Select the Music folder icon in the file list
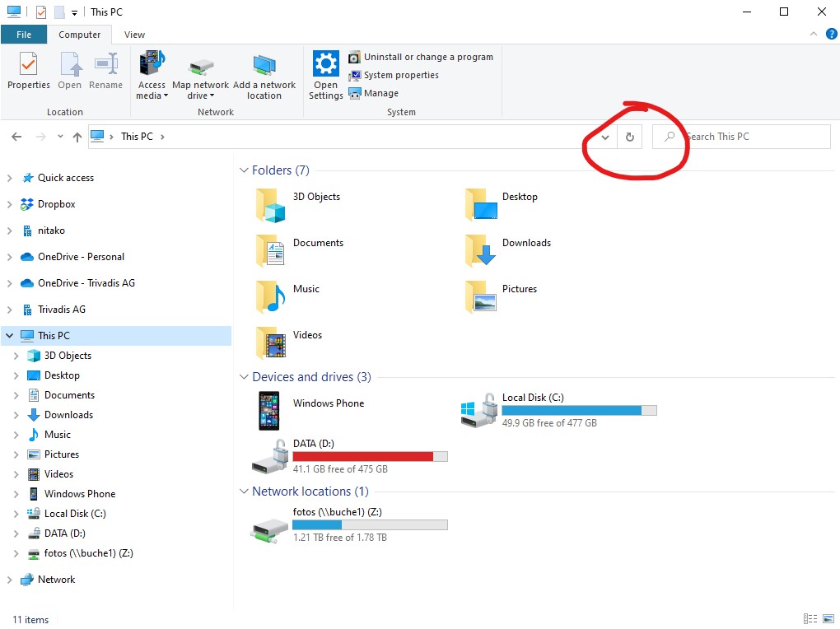840x629 pixels. click(270, 296)
